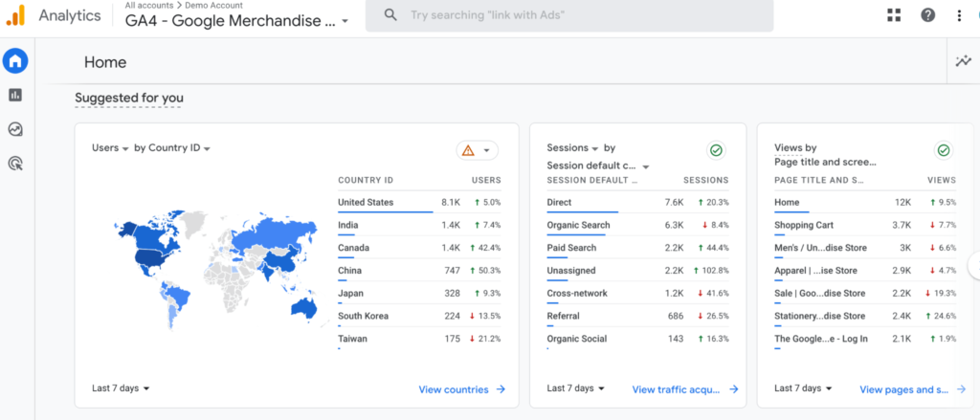980x420 pixels.
Task: Open the Home sidebar icon
Action: tap(15, 60)
